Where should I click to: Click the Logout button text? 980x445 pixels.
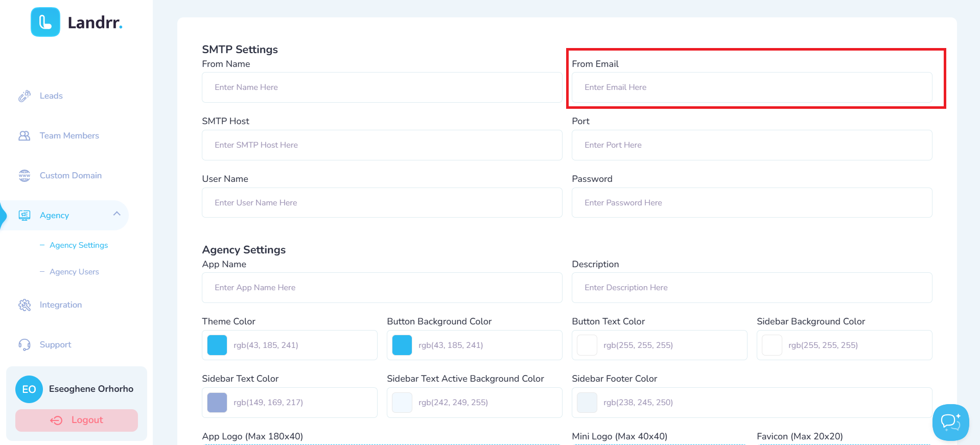87,420
